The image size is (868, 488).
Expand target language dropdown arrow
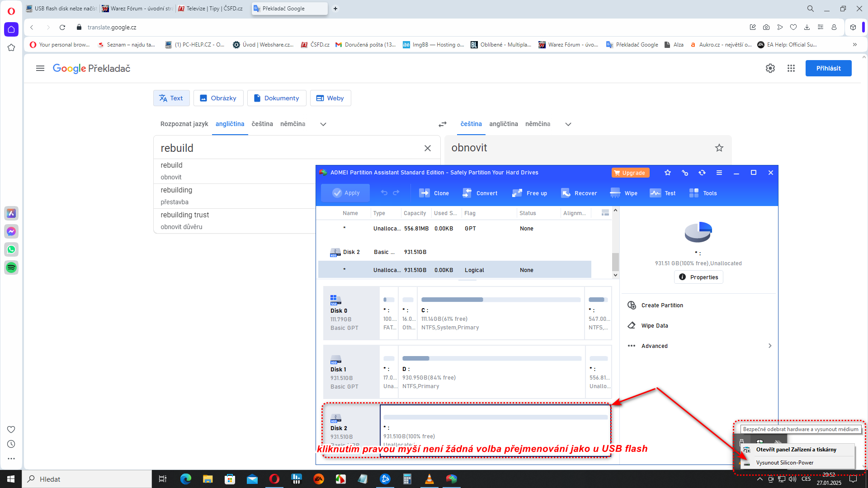click(x=568, y=124)
